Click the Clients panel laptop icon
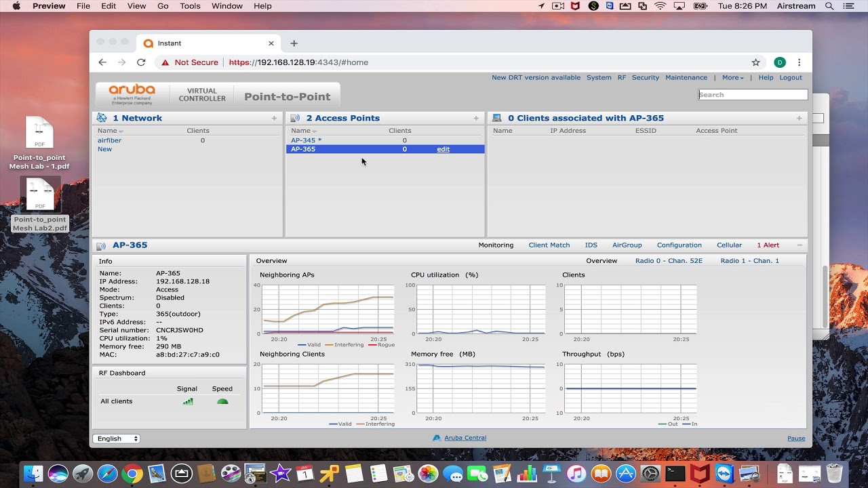 coord(497,118)
